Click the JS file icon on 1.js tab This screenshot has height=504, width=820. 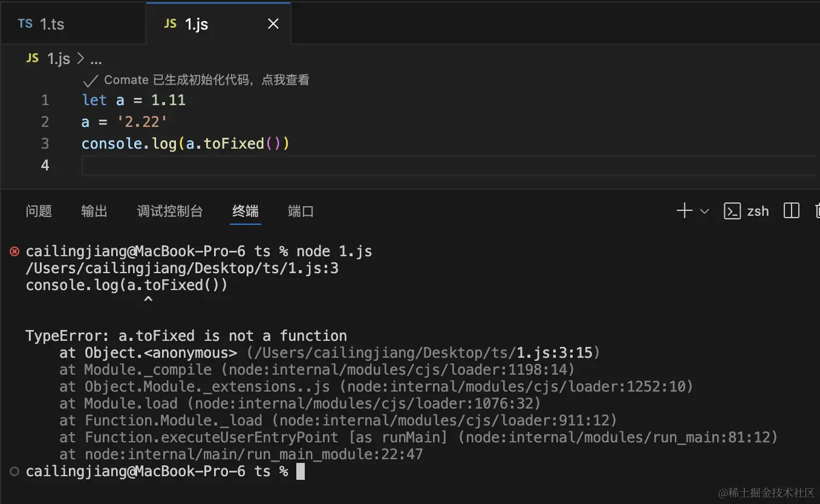tap(170, 24)
